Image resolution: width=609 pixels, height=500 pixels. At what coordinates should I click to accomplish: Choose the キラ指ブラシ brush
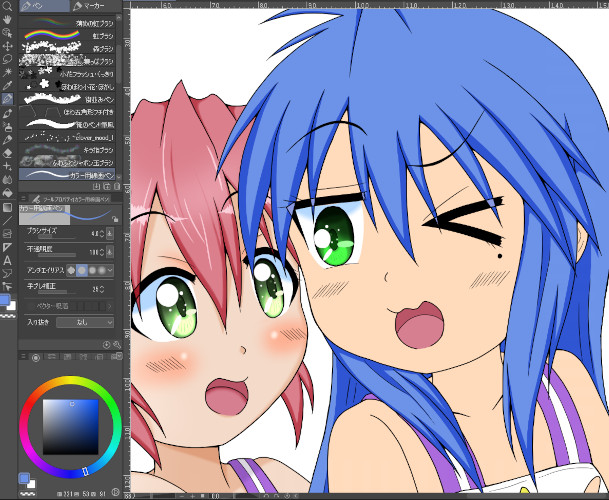click(x=67, y=150)
